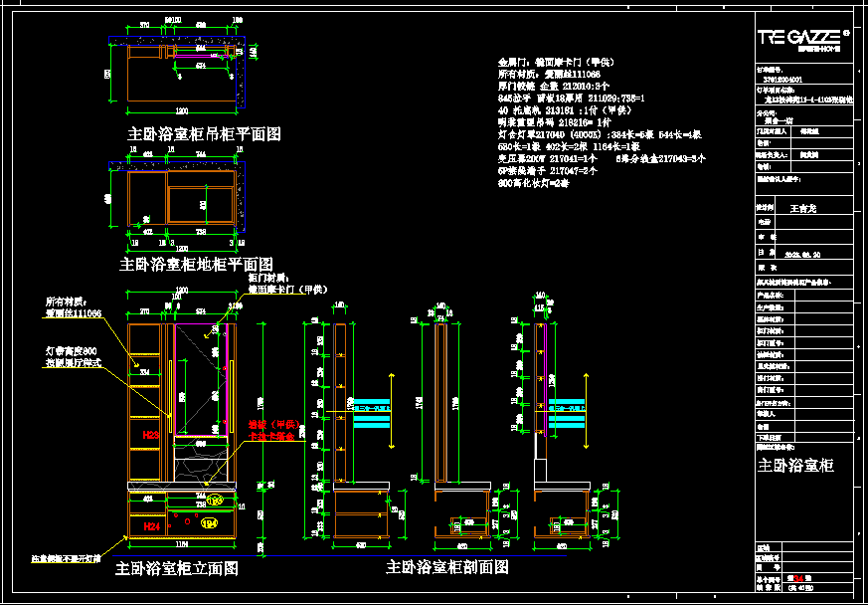This screenshot has height=605, width=868.
Task: Click the 主卧浴室柜剖面图 title
Action: 447,567
